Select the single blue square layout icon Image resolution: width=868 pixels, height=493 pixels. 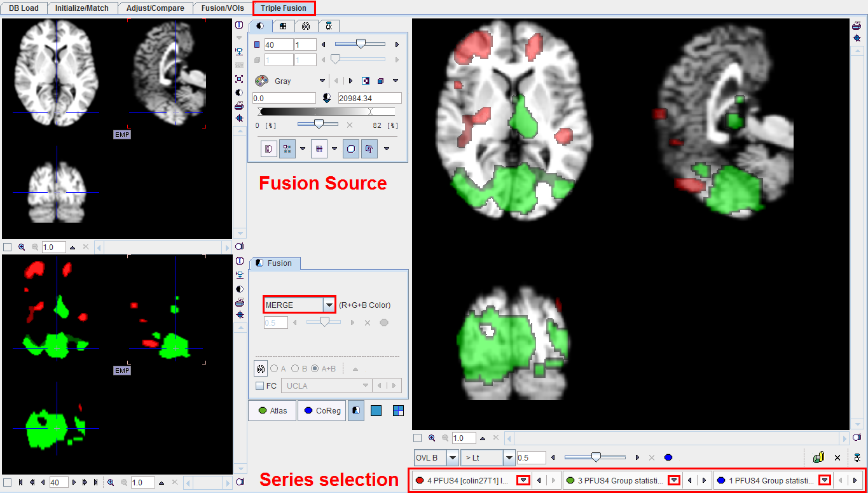point(376,410)
